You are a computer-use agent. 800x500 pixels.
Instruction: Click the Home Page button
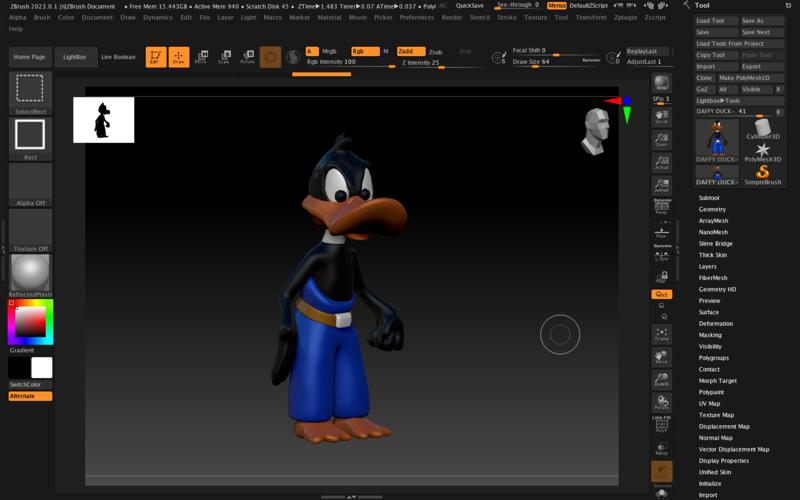click(30, 57)
